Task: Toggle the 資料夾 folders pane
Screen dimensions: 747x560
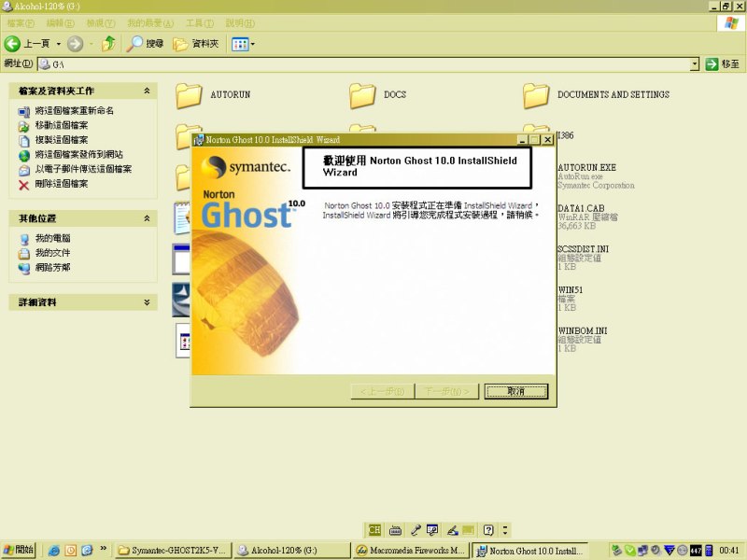Action: (196, 44)
